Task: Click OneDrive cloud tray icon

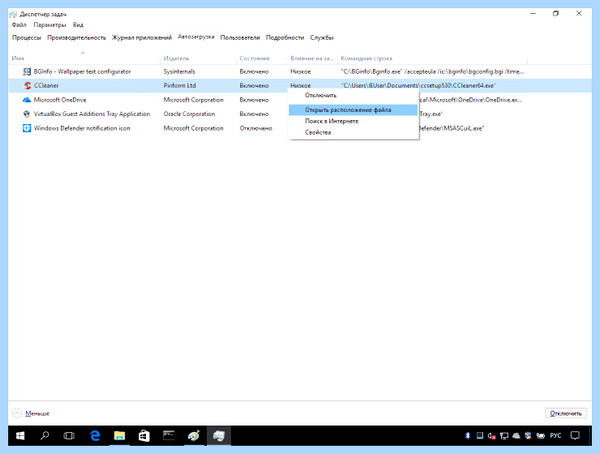Action: [516, 436]
